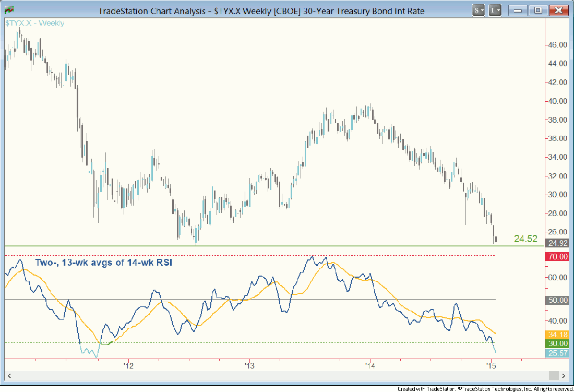Image resolution: width=574 pixels, height=392 pixels.
Task: Click the left scroll arrow of the chart
Action: click(x=9, y=375)
